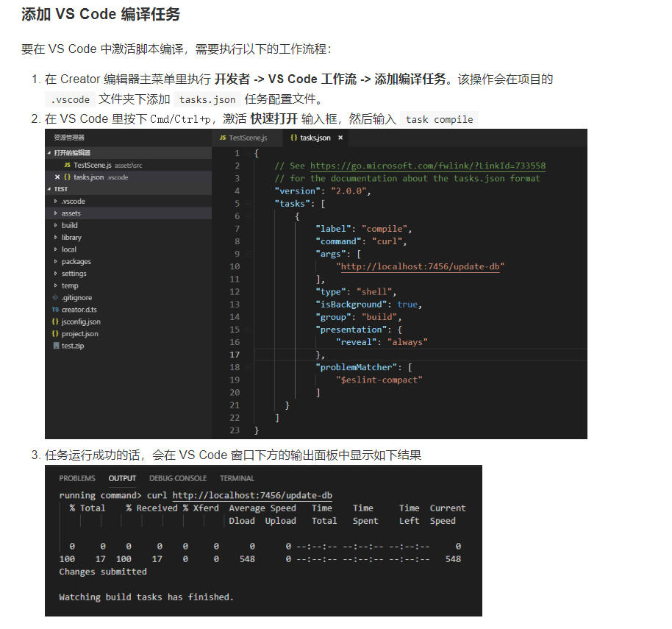672x629 pixels.
Task: Click the JS icon beside TestScene.js in open editors
Action: [x=68, y=165]
